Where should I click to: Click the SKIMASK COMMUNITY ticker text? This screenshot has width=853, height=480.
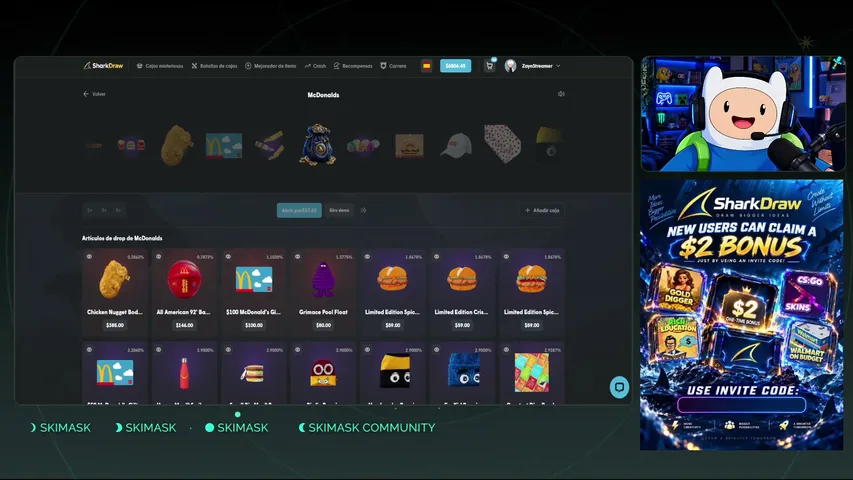pos(372,428)
